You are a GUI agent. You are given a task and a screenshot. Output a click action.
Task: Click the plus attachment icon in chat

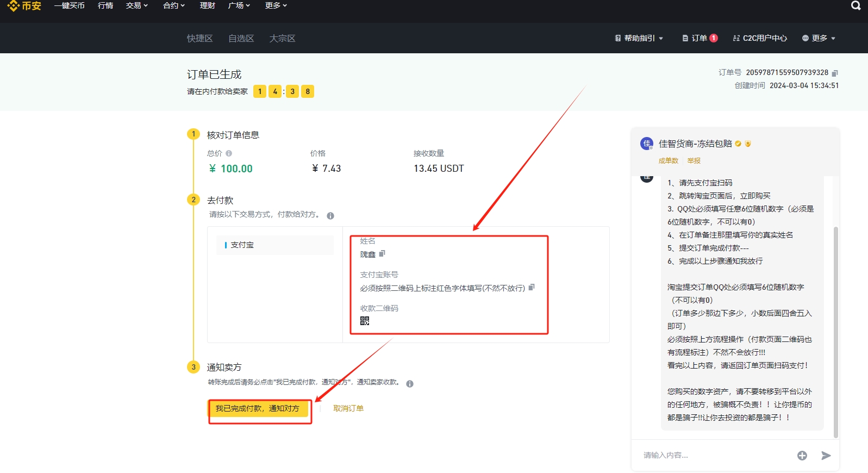click(802, 456)
